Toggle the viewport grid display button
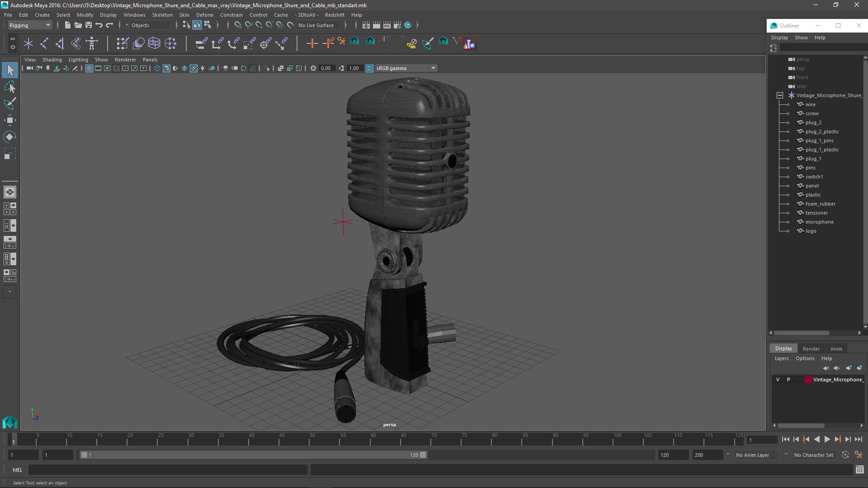Image resolution: width=868 pixels, height=488 pixels. coord(89,68)
